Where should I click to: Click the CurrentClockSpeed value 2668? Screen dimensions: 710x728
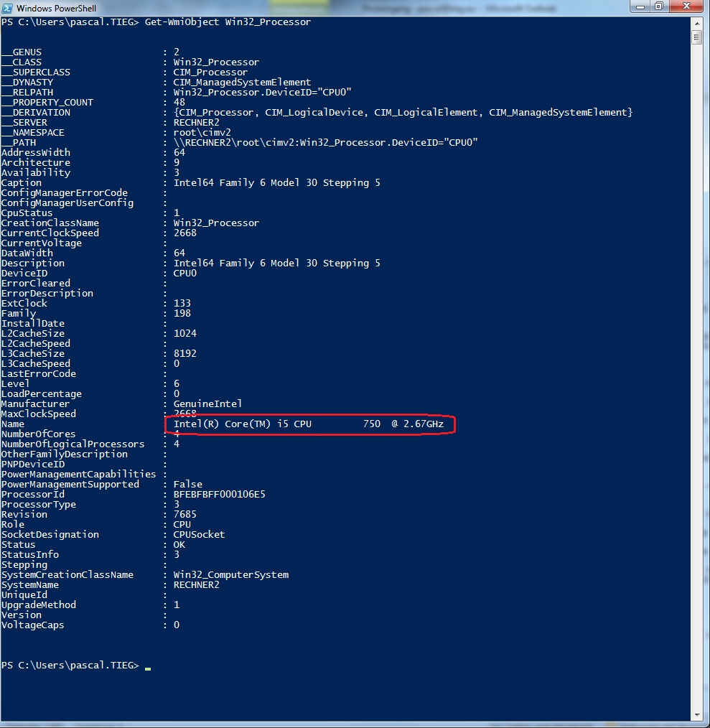(184, 233)
